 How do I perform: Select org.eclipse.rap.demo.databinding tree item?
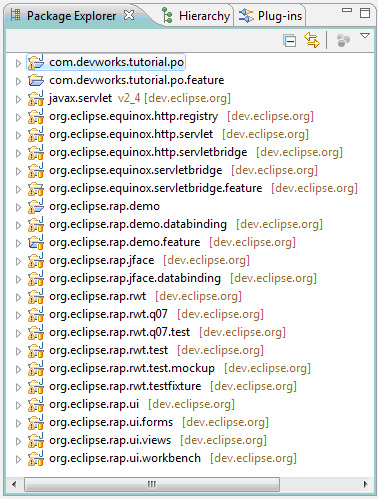point(186,224)
